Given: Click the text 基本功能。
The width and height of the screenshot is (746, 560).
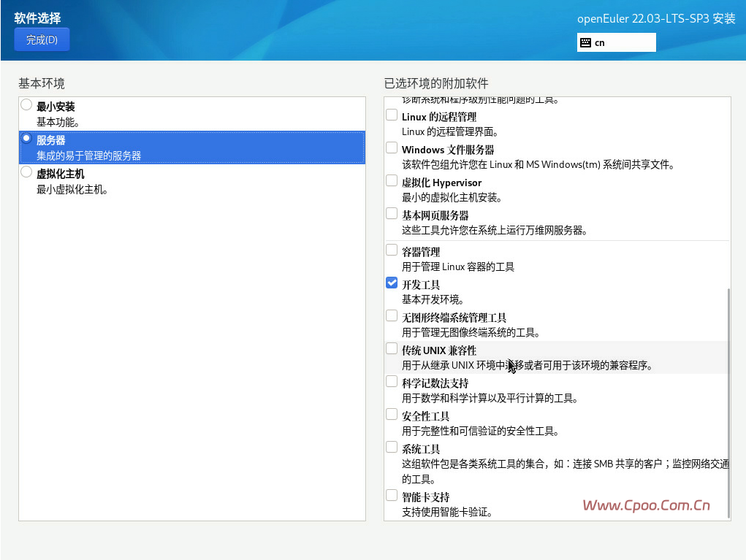Looking at the screenshot, I should point(58,122).
